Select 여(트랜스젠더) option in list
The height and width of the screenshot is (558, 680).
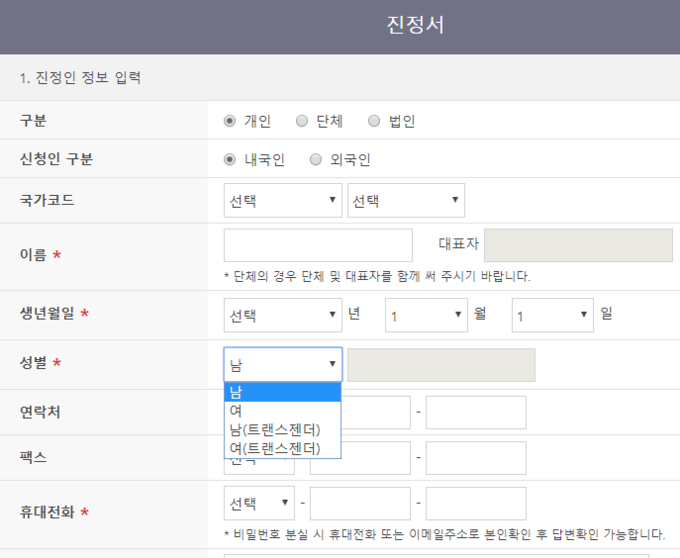[283, 447]
